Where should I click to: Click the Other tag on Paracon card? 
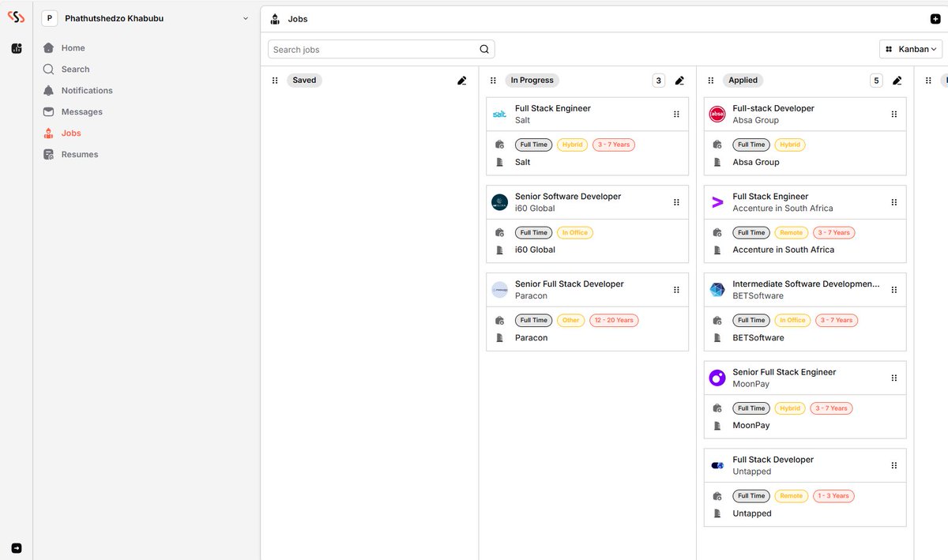coord(571,320)
